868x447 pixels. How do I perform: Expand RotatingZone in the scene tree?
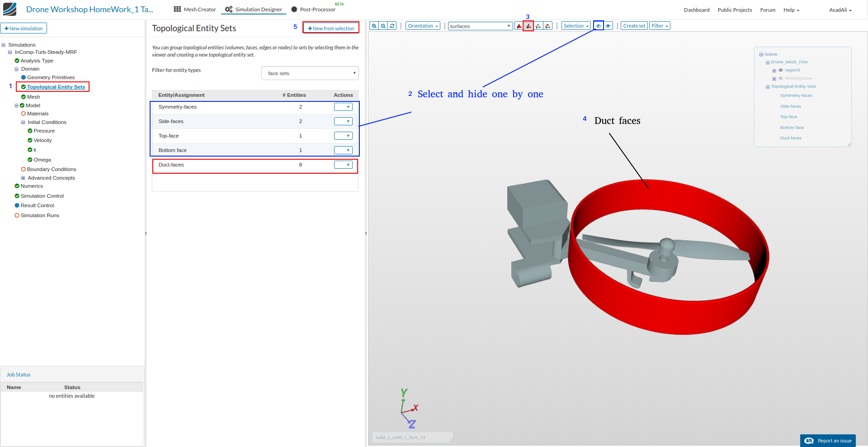(774, 79)
